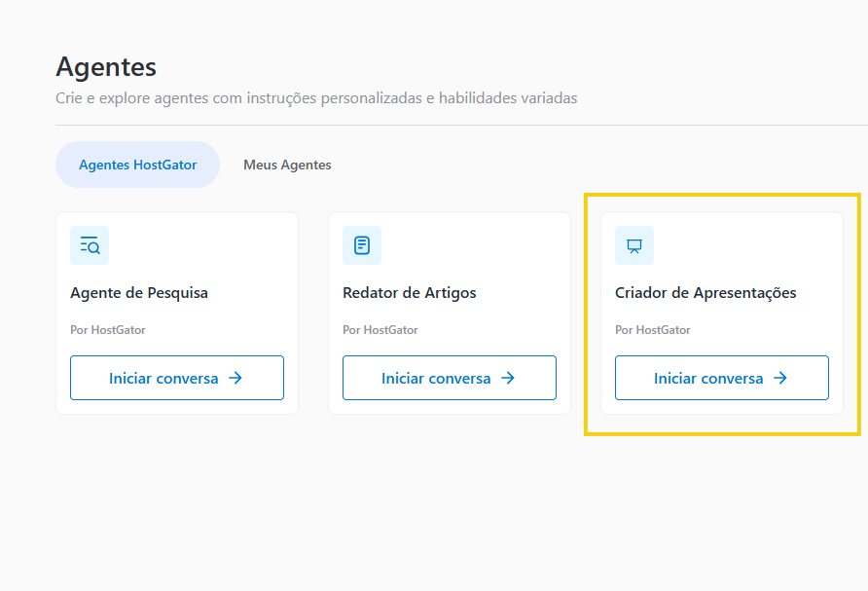This screenshot has height=591, width=868.
Task: Click Por HostGator under Agente de Pesquisa
Action: point(108,330)
